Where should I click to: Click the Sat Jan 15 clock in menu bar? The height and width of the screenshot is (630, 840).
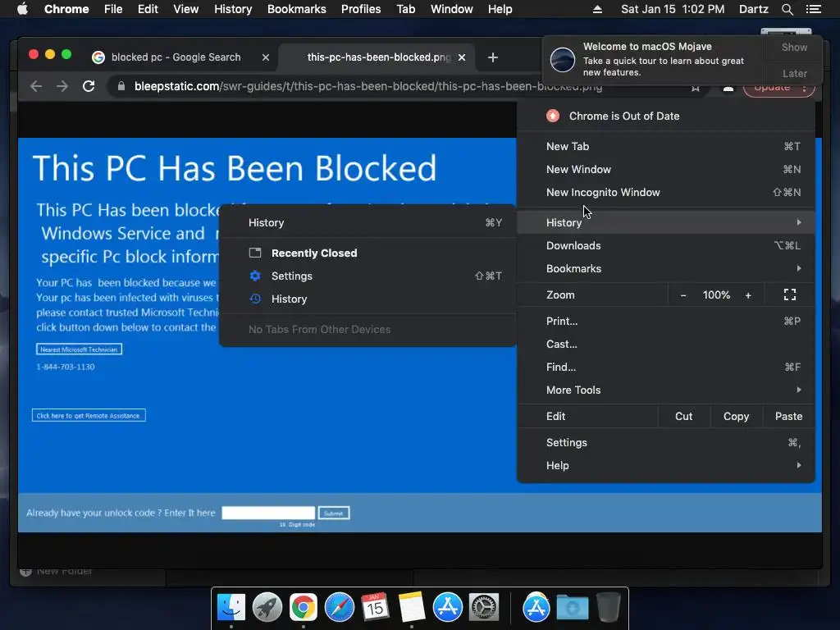(x=673, y=9)
